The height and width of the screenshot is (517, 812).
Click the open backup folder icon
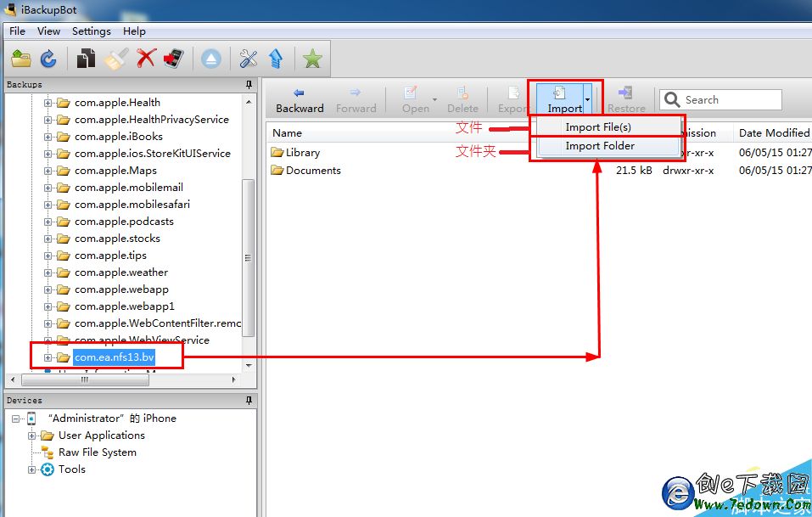(x=21, y=59)
